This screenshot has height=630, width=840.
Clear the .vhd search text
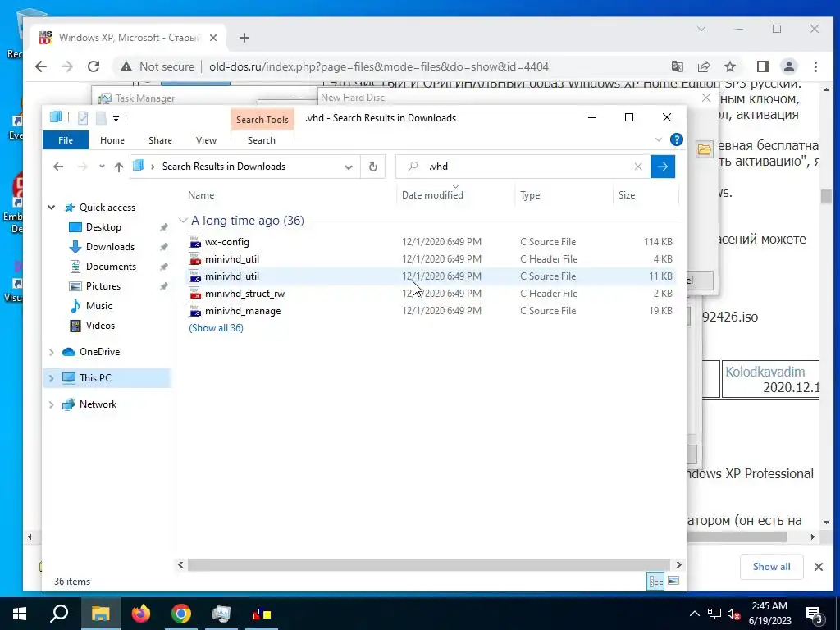coord(638,167)
